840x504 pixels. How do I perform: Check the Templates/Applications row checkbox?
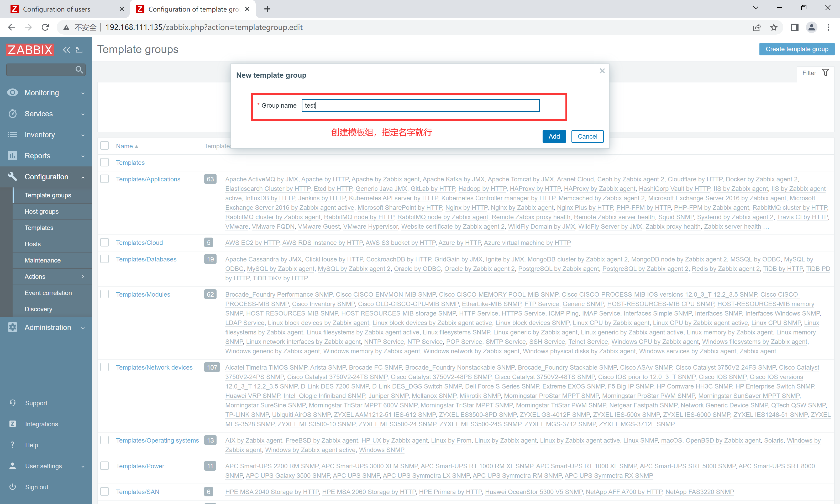point(104,179)
